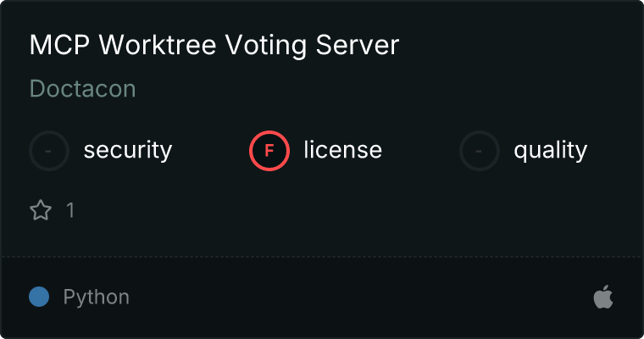Viewport: 644px width, 339px height.
Task: Click the dash badge beside quality
Action: pos(480,151)
